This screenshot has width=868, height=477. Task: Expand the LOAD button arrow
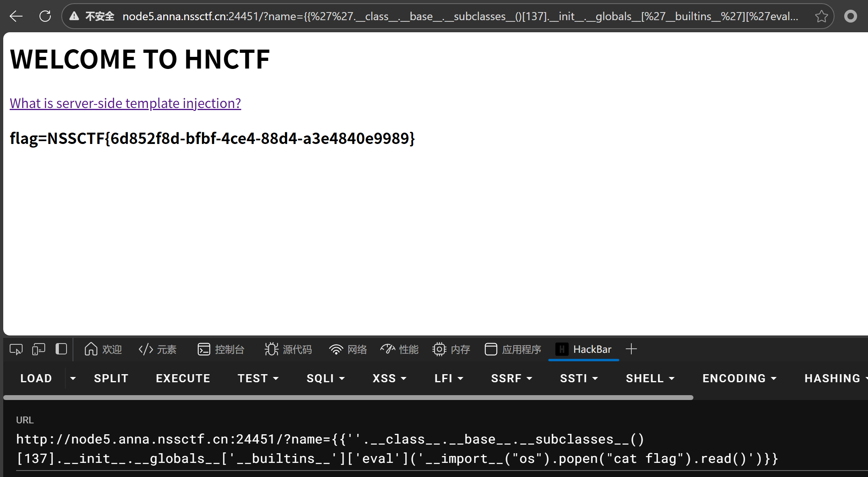[x=73, y=378]
